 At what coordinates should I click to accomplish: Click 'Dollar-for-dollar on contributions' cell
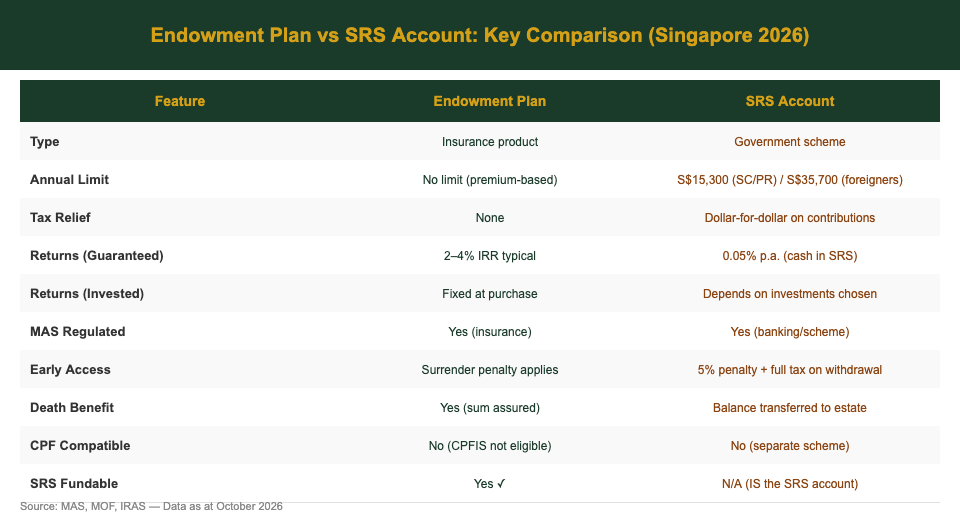pyautogui.click(x=790, y=217)
